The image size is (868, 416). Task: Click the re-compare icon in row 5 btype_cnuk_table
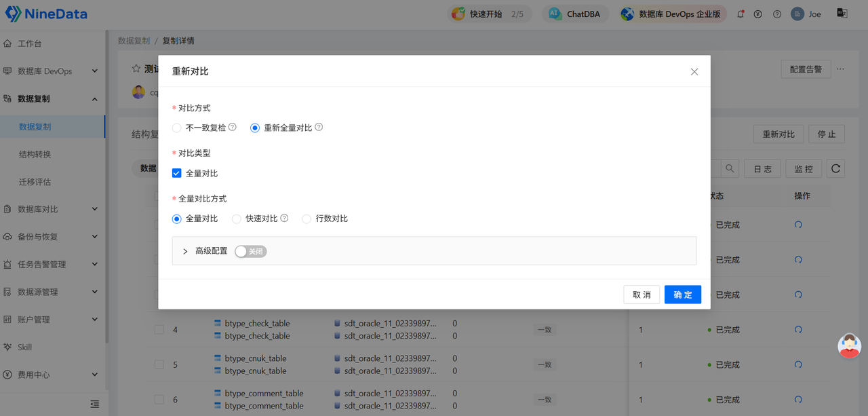(x=798, y=364)
